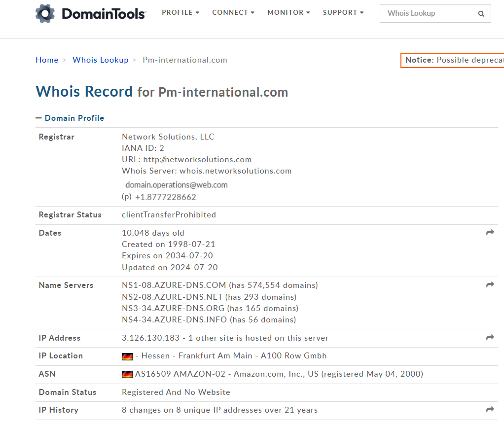Open Whois Lookup breadcrumb link

coord(100,60)
